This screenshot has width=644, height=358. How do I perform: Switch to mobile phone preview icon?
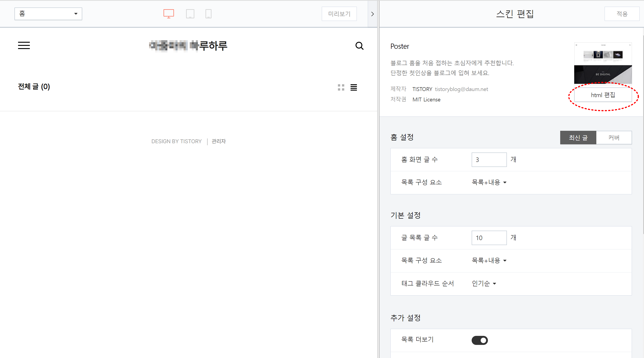pos(208,14)
